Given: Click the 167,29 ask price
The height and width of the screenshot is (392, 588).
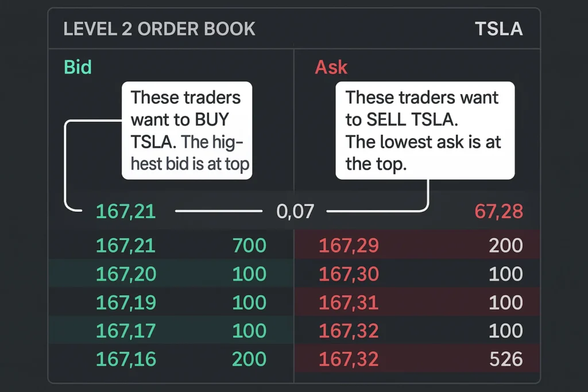Looking at the screenshot, I should click(349, 246).
